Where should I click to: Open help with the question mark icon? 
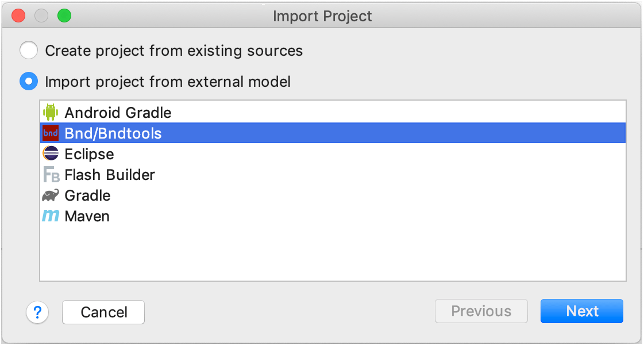(37, 312)
